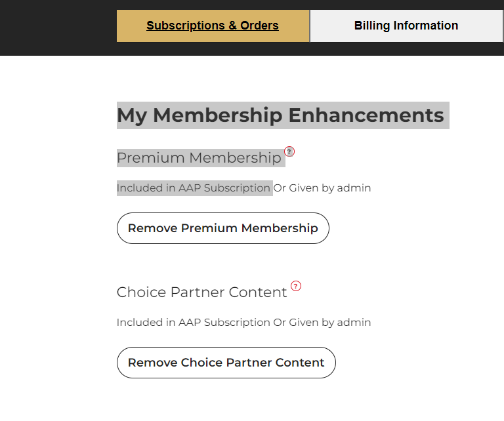Click the word 'Enhancements' in the main heading

tap(366, 115)
